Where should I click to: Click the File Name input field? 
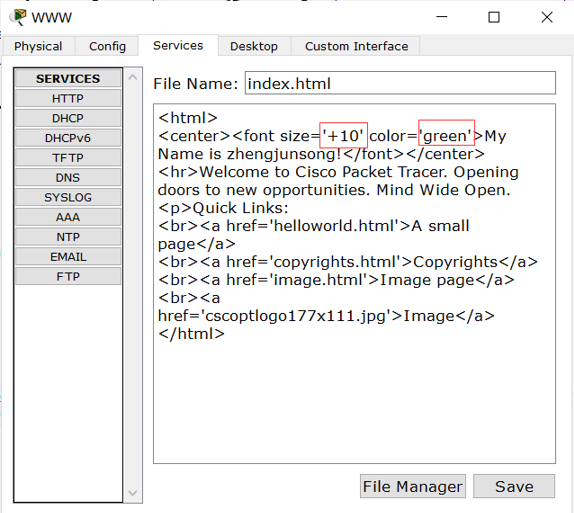pyautogui.click(x=400, y=83)
